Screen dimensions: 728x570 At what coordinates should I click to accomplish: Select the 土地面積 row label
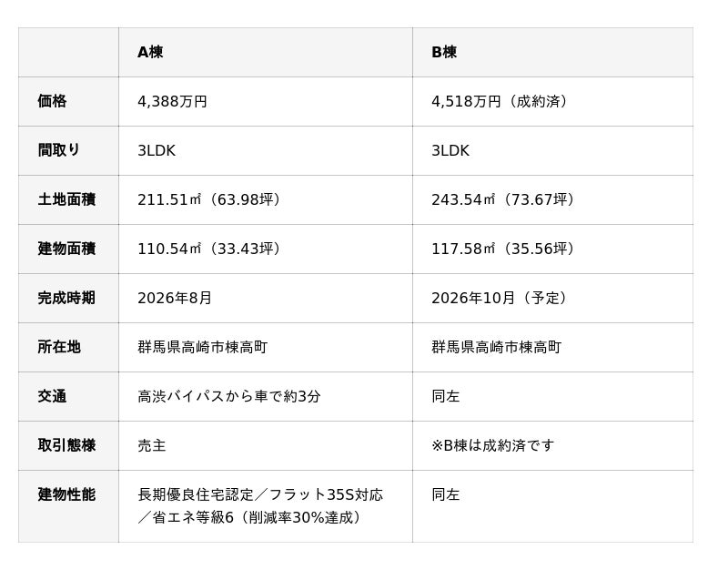66,199
